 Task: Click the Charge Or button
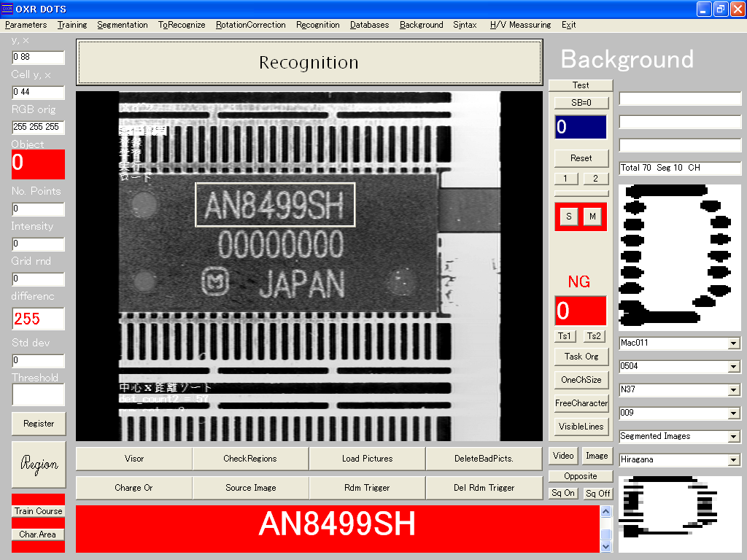coord(134,488)
